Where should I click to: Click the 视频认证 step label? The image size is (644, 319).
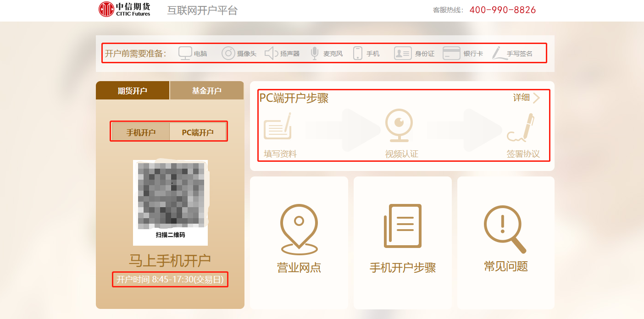tap(402, 154)
